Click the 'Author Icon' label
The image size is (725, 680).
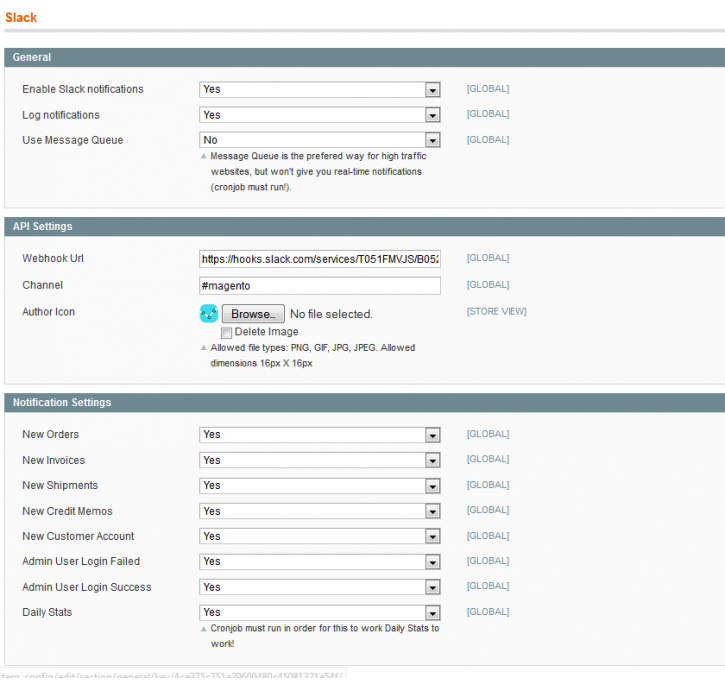coord(48,312)
